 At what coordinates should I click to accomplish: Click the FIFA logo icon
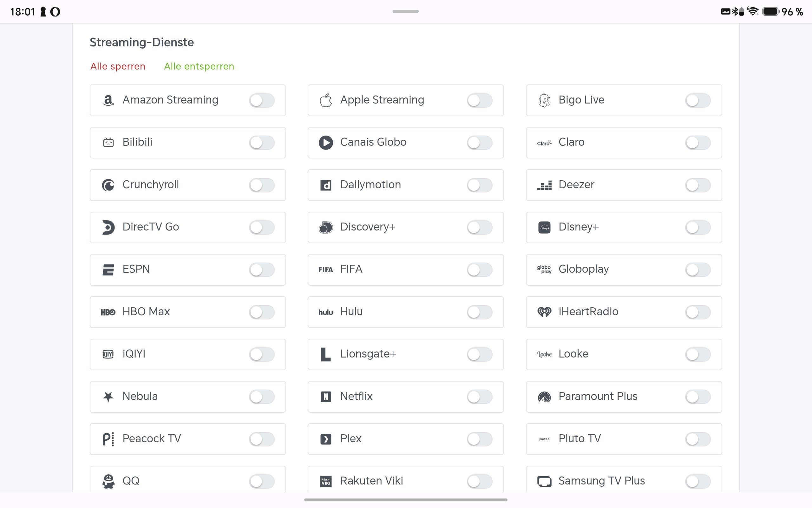[x=326, y=270]
